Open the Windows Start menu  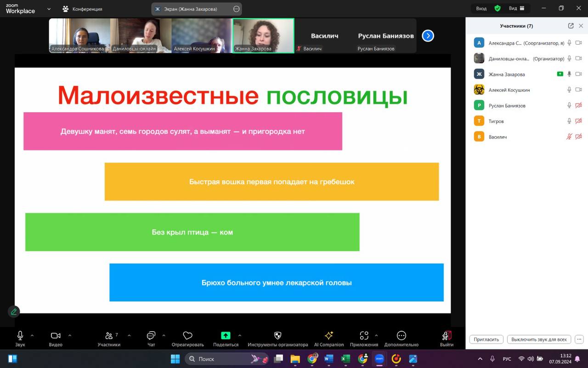pos(175,359)
